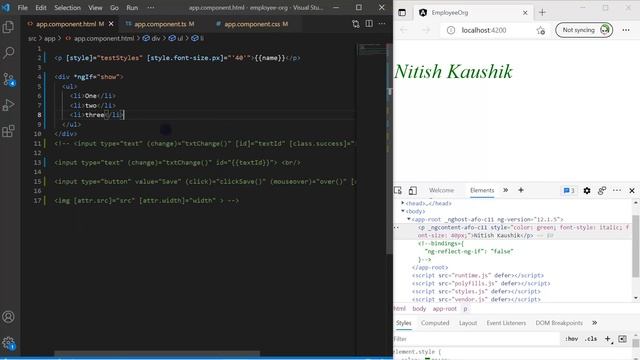Open DevTools customize ellipsis menu
Image resolution: width=640 pixels, height=360 pixels.
(x=617, y=191)
